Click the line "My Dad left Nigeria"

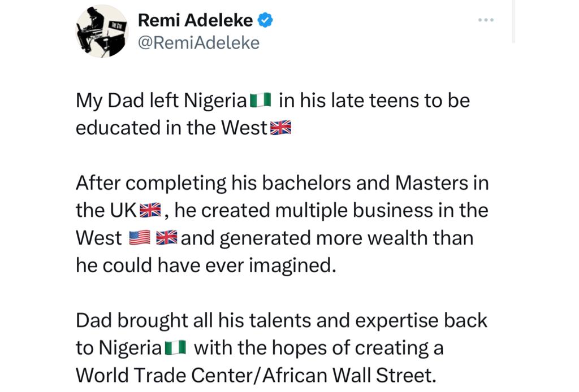[x=161, y=102]
